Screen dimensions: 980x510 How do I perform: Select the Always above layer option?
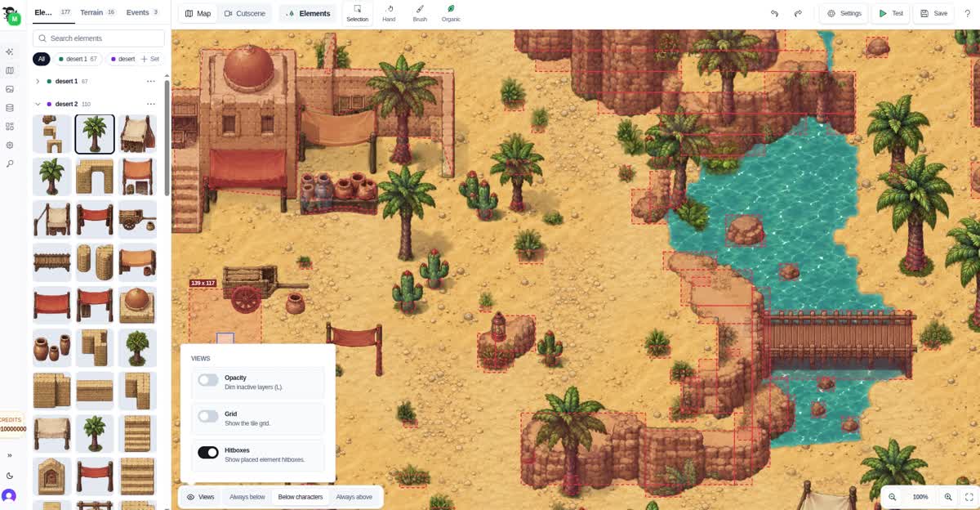click(354, 497)
